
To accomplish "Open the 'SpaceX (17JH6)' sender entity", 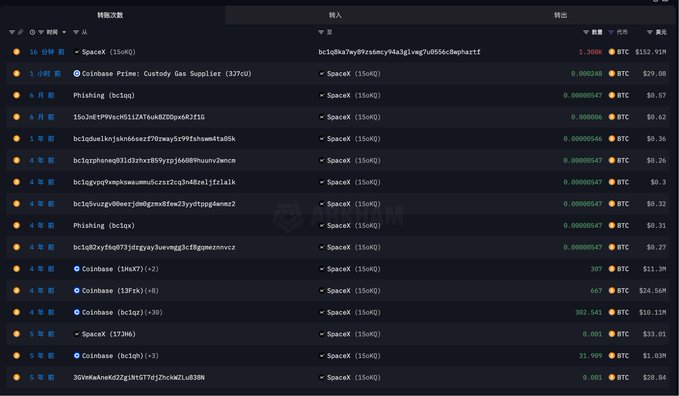I will tap(109, 334).
